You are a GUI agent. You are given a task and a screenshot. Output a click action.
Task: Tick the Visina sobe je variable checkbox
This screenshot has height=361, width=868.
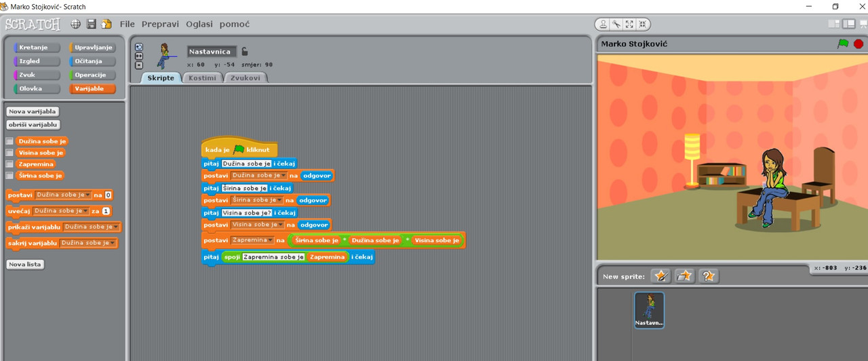9,153
